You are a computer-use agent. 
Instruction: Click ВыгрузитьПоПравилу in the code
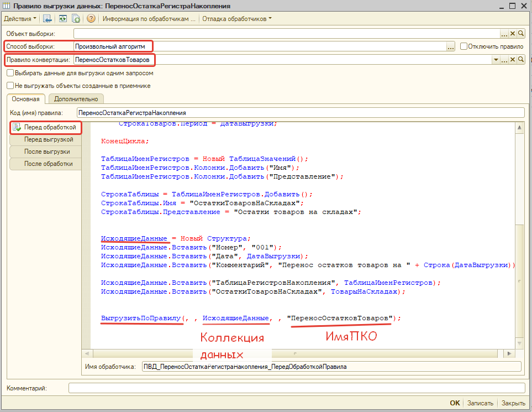[x=141, y=318]
